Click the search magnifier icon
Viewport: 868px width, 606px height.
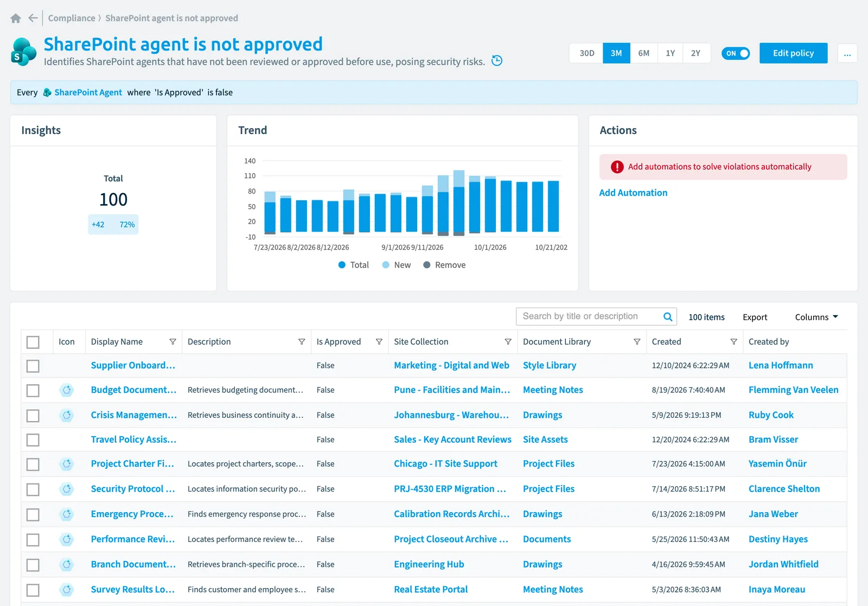pyautogui.click(x=668, y=317)
